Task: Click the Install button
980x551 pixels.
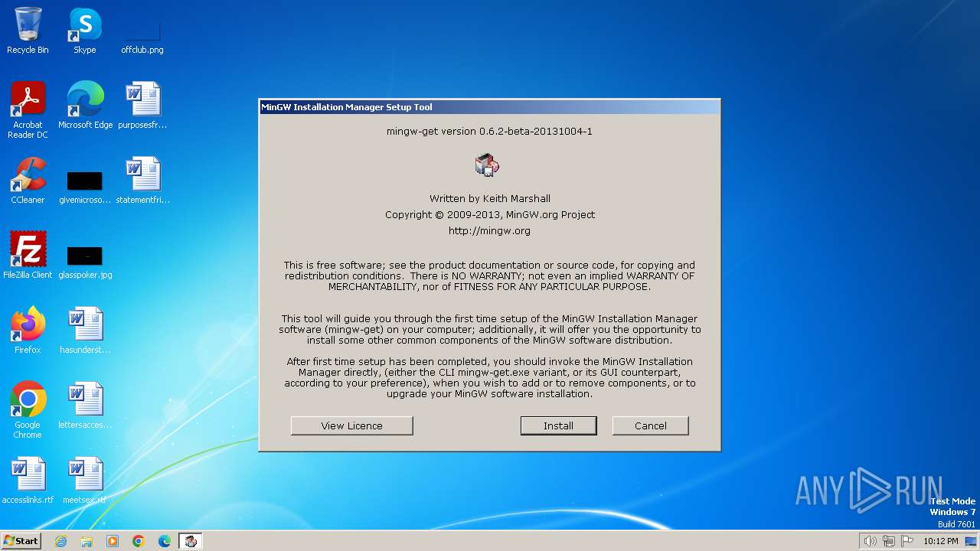Action: pos(558,425)
